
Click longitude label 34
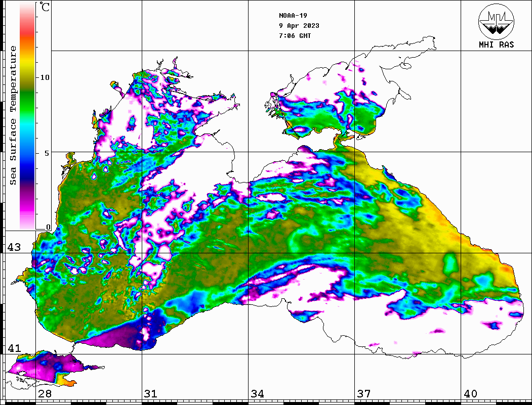point(257,394)
